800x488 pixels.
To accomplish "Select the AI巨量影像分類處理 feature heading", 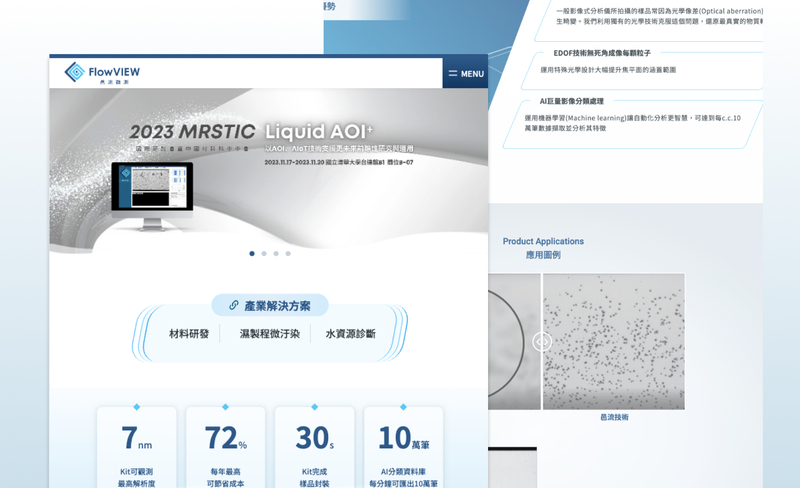I will pos(571,101).
